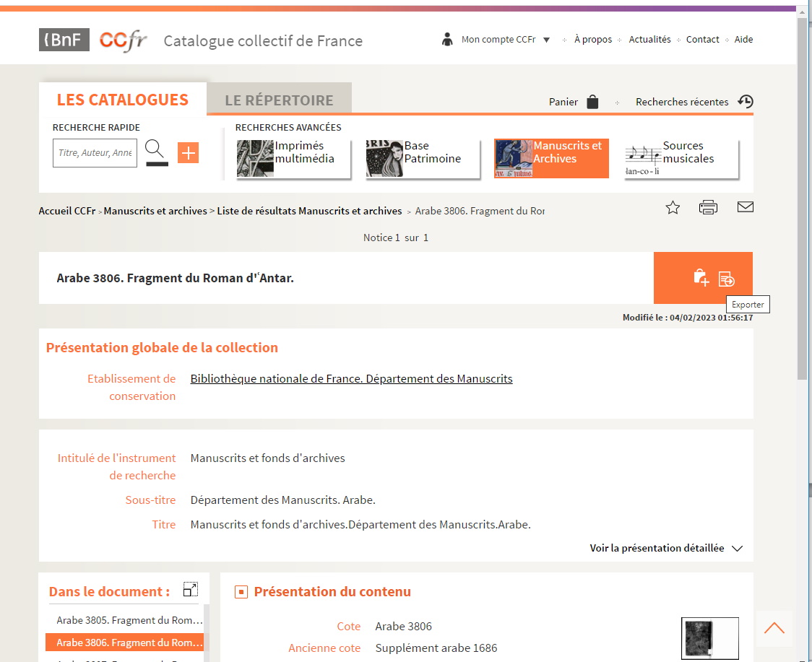Send notice by email envelope icon
The image size is (812, 662).
click(745, 208)
